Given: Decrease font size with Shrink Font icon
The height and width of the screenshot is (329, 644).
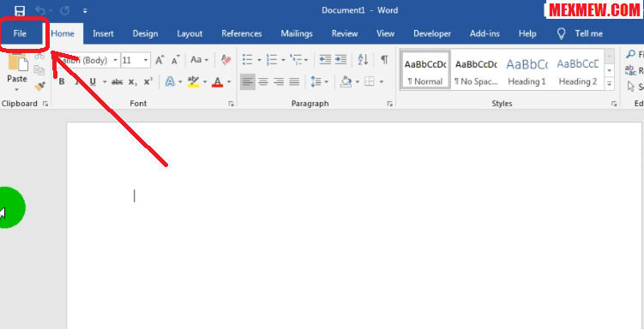Looking at the screenshot, I should click(x=176, y=60).
